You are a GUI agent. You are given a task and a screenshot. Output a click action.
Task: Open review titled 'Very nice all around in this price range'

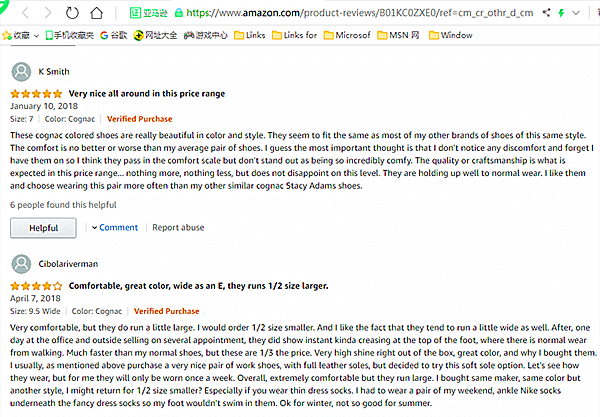pos(165,94)
